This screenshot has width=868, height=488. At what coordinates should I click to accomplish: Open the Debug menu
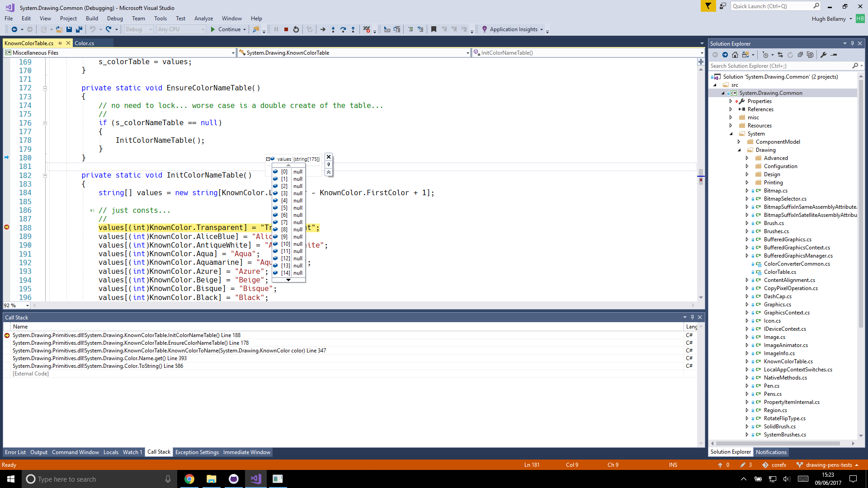(115, 19)
